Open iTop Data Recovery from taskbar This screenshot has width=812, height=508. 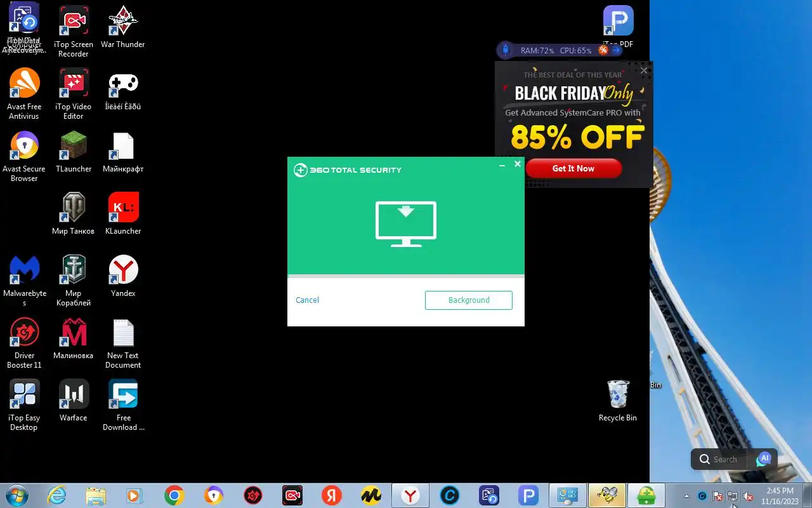pos(489,495)
